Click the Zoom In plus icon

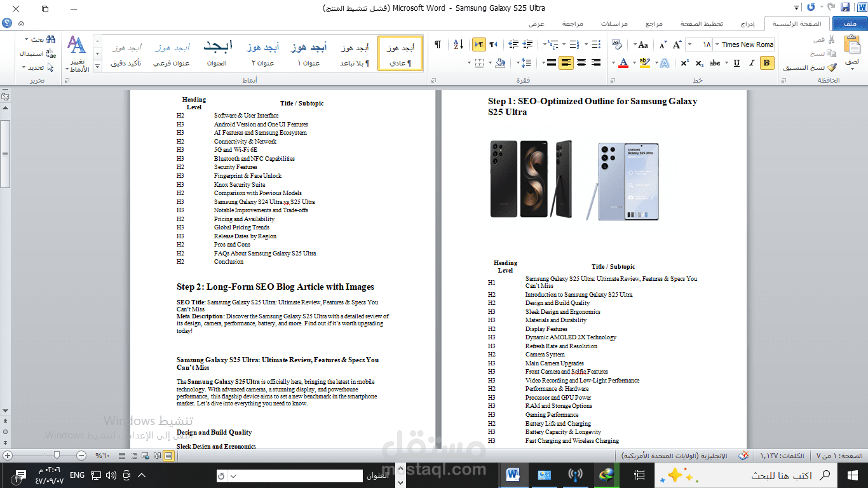pyautogui.click(x=7, y=456)
